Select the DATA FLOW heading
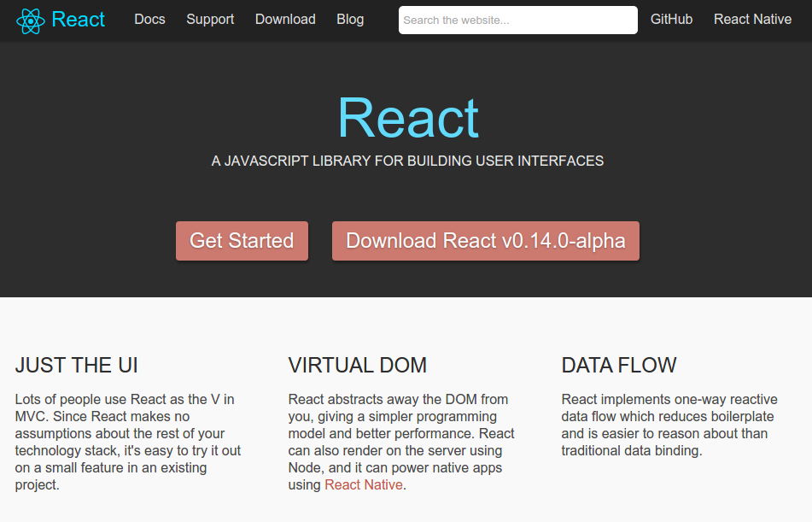This screenshot has width=812, height=522. tap(619, 366)
